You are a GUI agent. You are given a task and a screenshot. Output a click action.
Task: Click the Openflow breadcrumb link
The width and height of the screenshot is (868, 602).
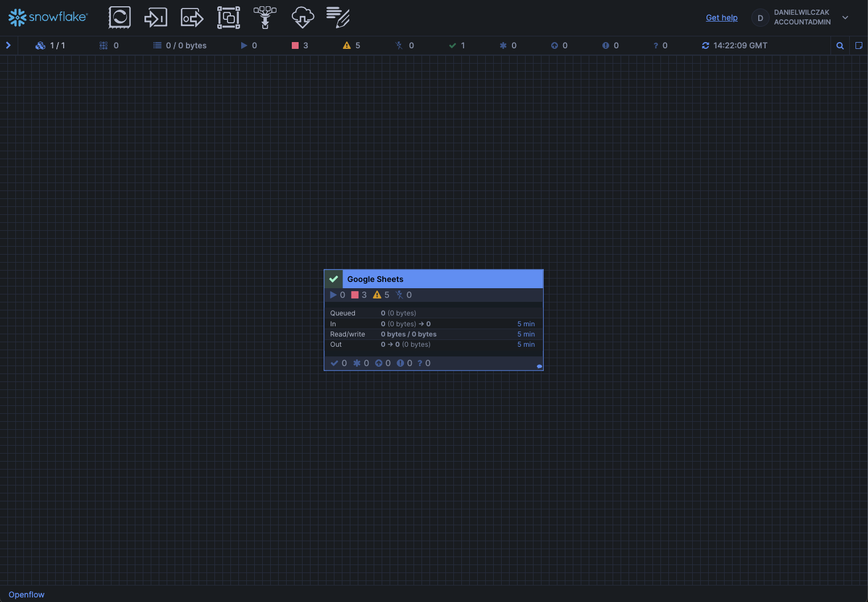click(x=26, y=595)
